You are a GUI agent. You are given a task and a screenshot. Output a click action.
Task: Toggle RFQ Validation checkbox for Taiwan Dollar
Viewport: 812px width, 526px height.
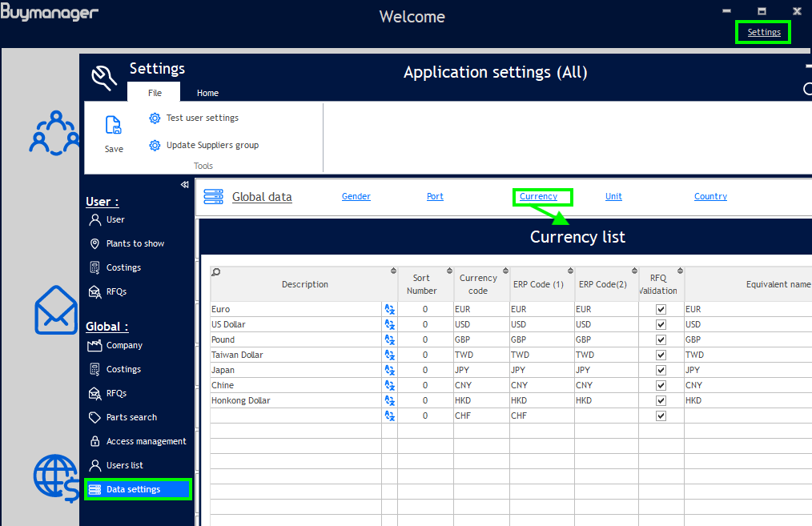pos(661,355)
